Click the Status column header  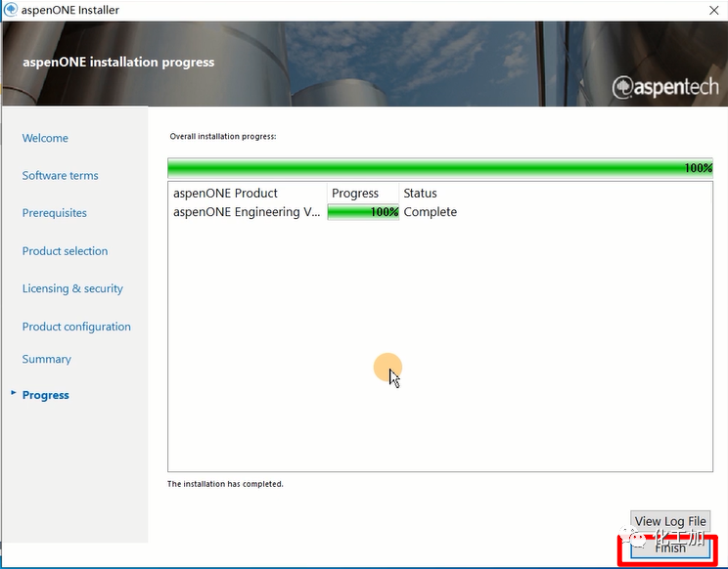coord(421,194)
